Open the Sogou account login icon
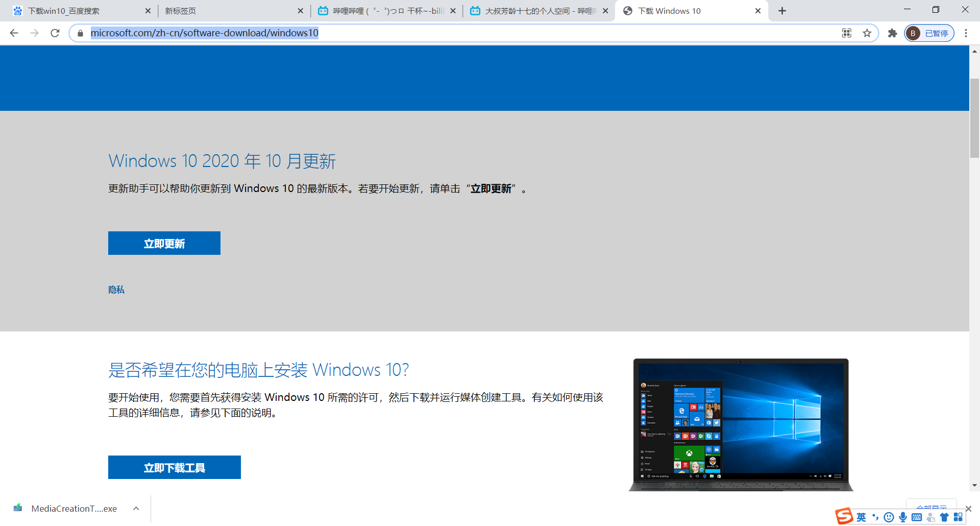The image size is (980, 526). 930,517
